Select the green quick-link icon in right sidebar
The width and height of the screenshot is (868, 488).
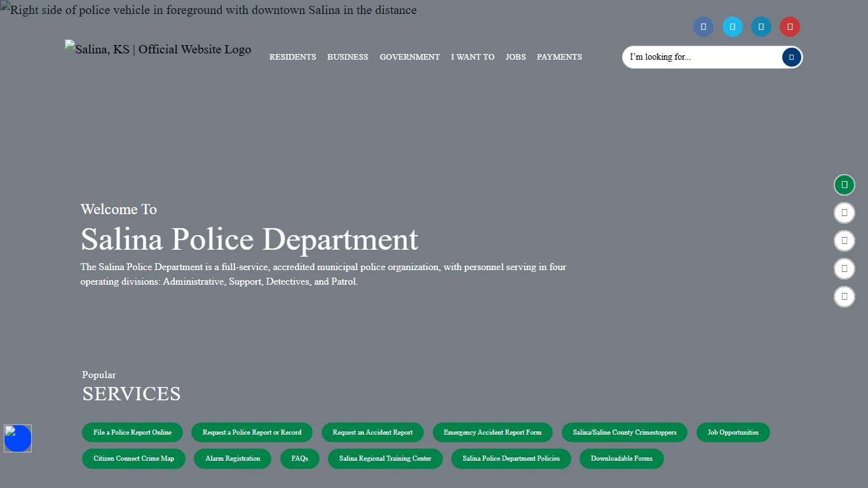click(844, 185)
